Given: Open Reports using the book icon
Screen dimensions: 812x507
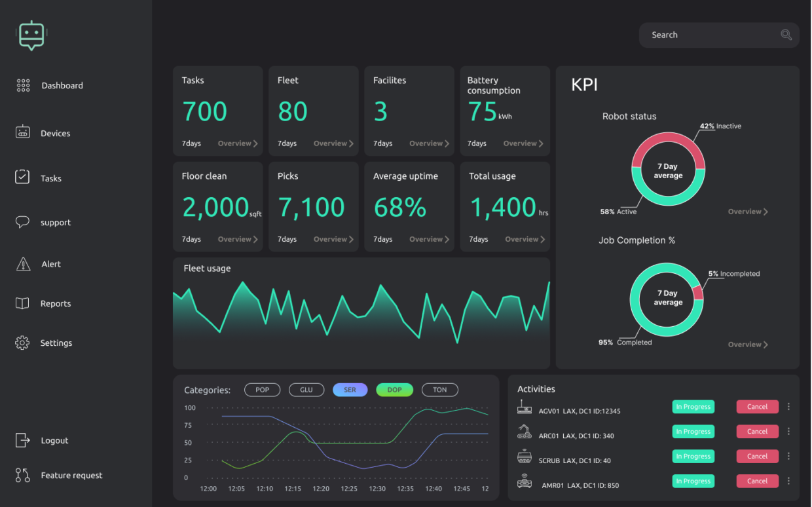Looking at the screenshot, I should (x=22, y=303).
